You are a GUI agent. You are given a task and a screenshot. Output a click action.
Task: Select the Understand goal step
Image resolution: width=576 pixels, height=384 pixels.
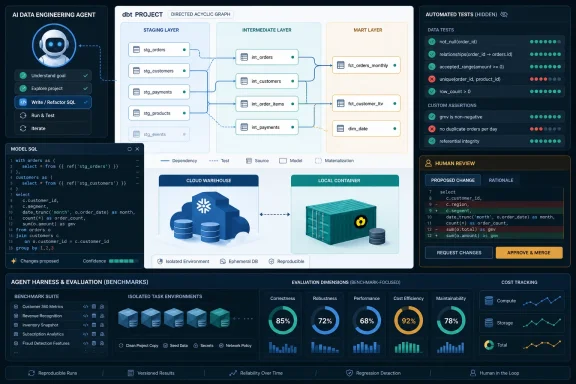53,75
